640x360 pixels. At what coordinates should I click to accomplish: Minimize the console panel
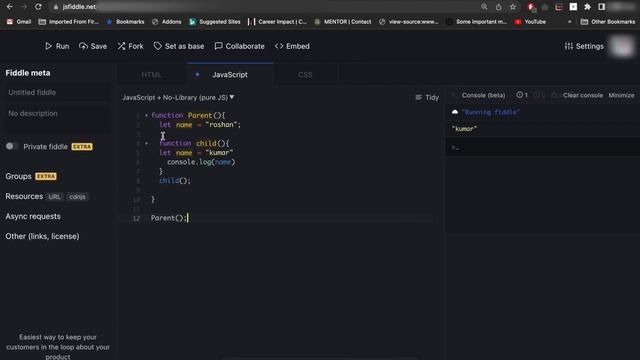click(x=621, y=95)
